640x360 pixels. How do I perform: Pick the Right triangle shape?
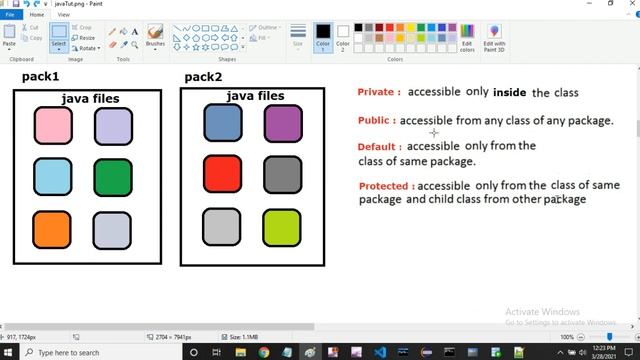(x=177, y=38)
